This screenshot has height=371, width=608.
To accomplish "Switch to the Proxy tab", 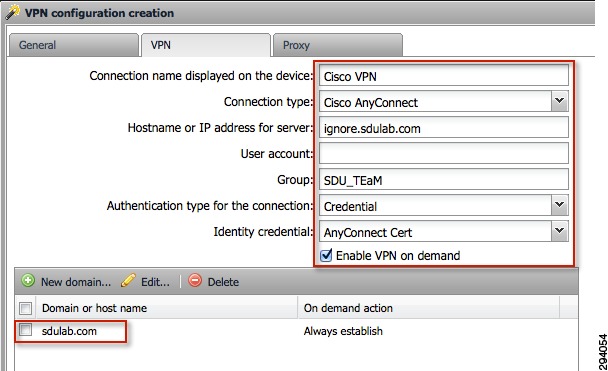I will [x=338, y=45].
